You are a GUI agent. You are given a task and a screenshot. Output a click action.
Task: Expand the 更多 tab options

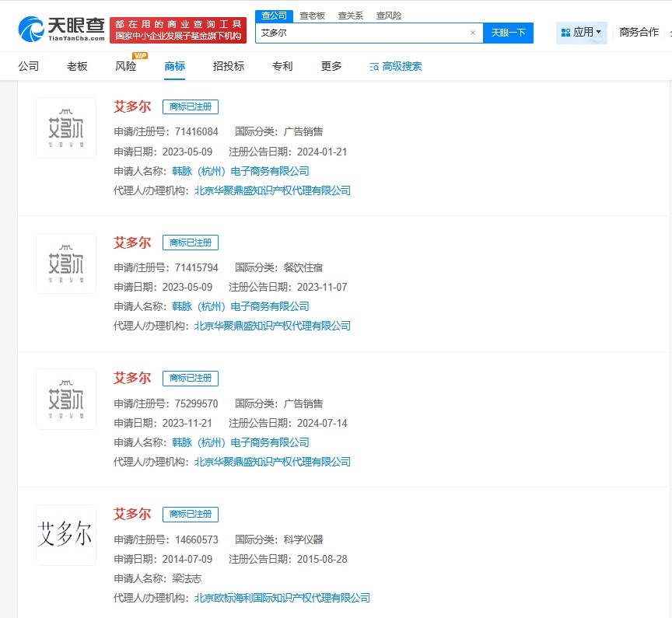(331, 67)
